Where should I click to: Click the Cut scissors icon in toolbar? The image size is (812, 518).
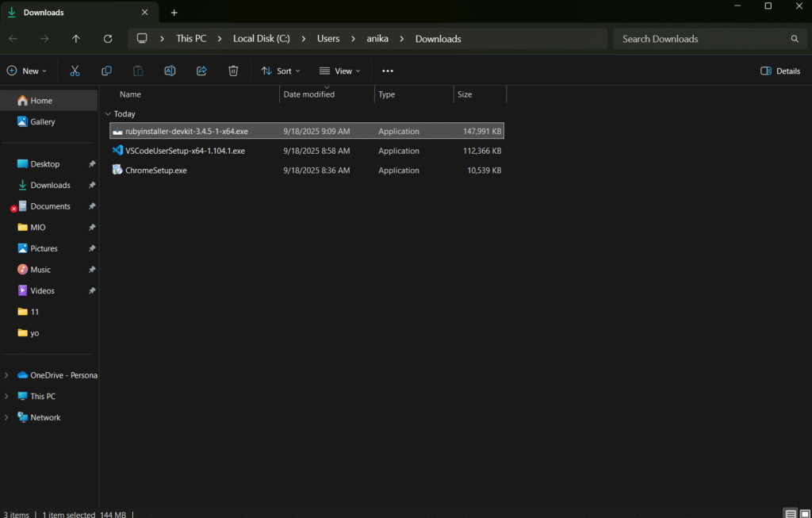[x=75, y=71]
